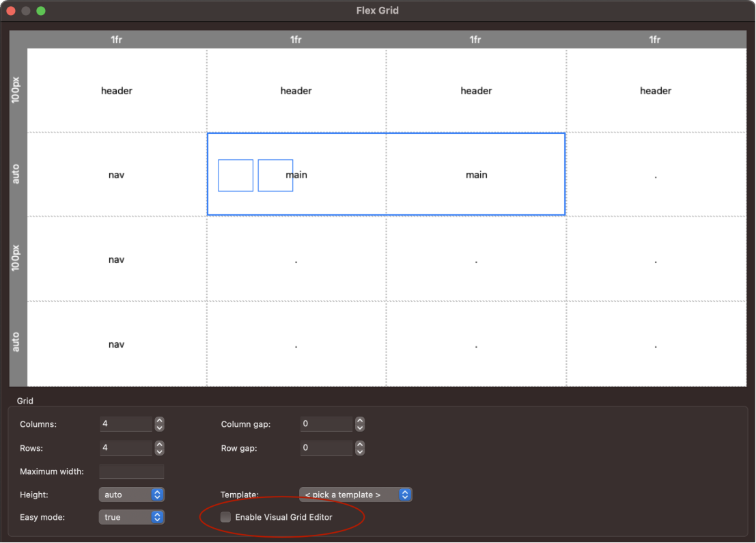Click the Column gap stepper arrows
The height and width of the screenshot is (543, 756).
tap(360, 424)
